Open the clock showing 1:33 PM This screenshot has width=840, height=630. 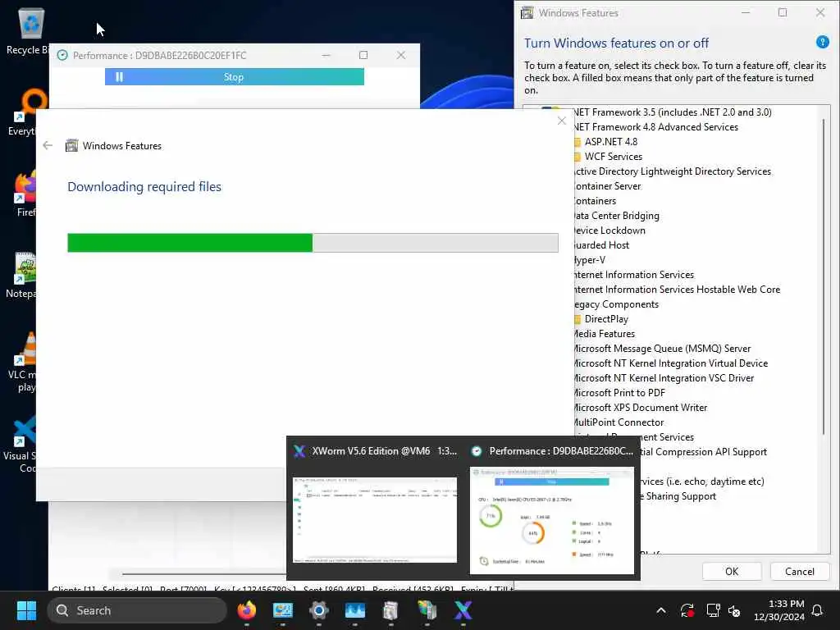click(x=779, y=610)
